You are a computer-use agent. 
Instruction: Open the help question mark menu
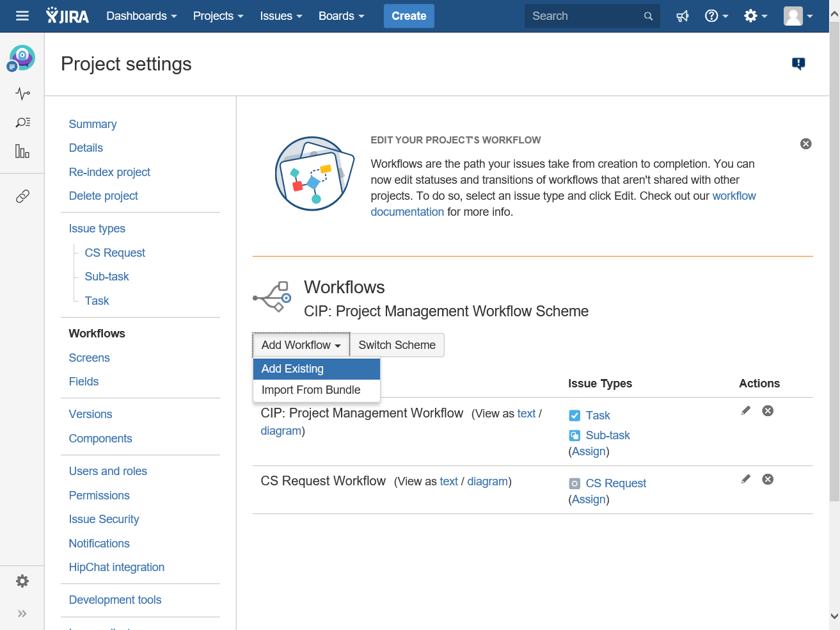coord(717,16)
